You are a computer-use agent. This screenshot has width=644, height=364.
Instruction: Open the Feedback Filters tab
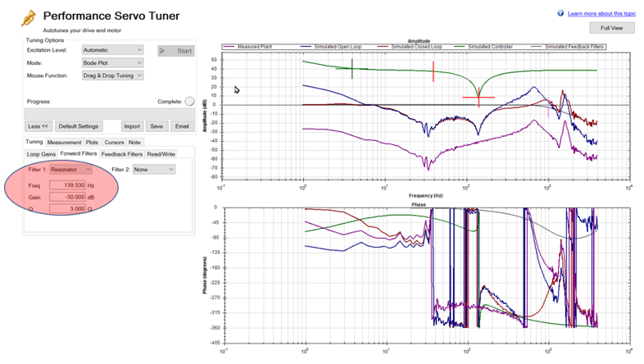(121, 154)
